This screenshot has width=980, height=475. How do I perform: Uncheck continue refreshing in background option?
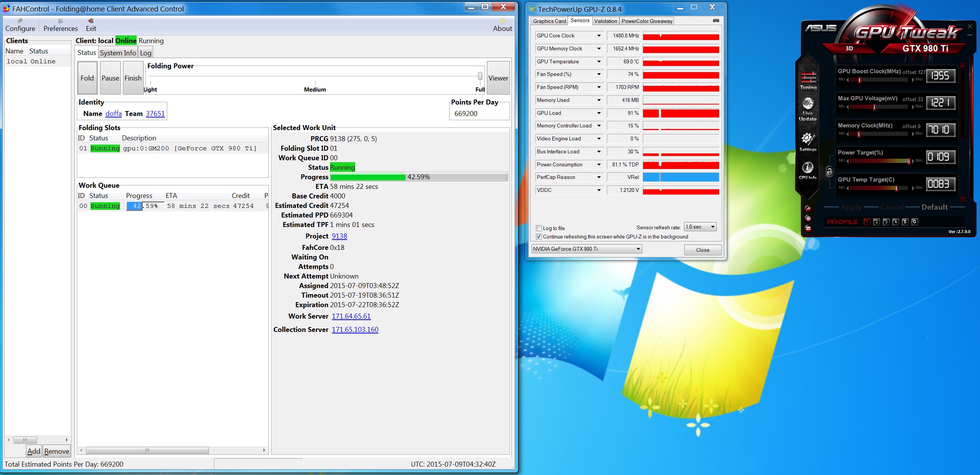pyautogui.click(x=539, y=237)
